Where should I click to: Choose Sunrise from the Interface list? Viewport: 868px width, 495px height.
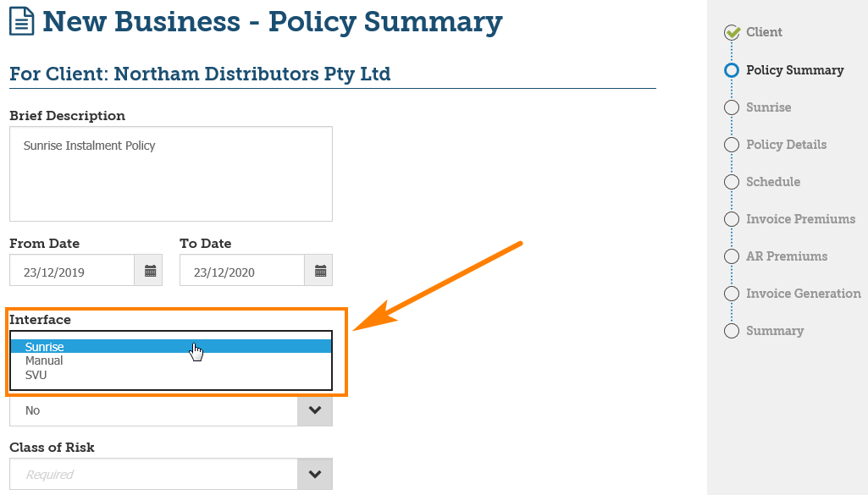pyautogui.click(x=45, y=347)
